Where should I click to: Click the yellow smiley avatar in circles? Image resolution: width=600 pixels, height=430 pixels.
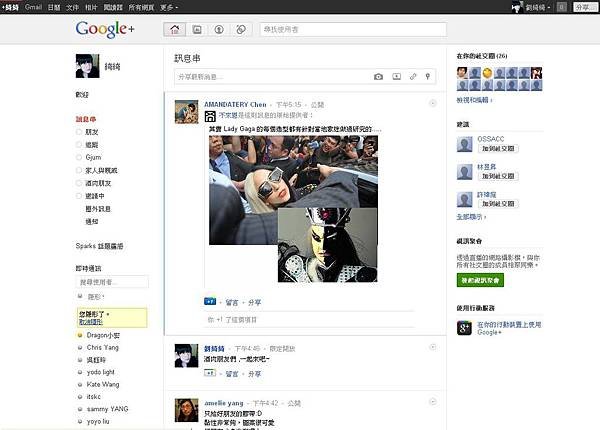(x=487, y=73)
